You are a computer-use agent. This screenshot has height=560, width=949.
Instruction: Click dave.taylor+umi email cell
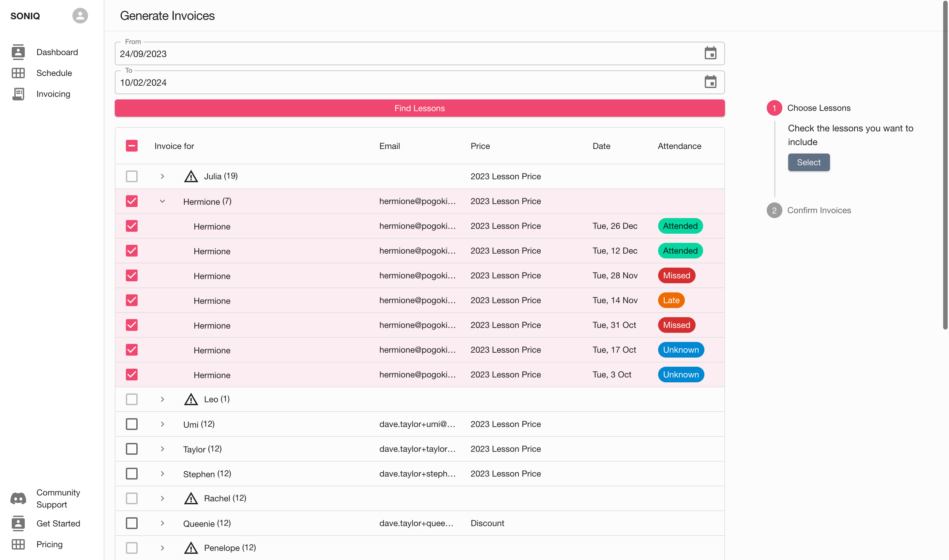pyautogui.click(x=417, y=424)
